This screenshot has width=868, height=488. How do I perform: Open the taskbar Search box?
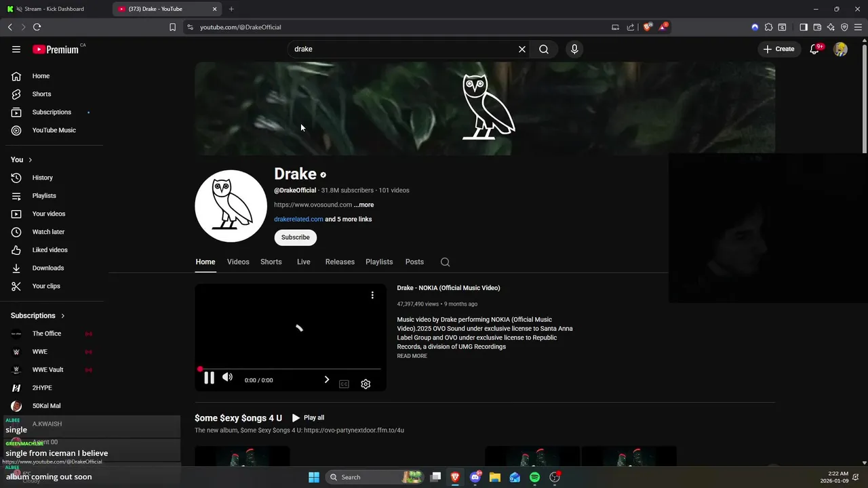point(374,477)
